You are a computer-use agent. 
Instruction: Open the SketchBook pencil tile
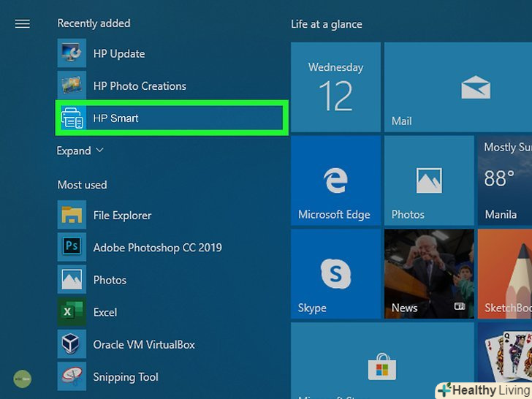(505, 274)
